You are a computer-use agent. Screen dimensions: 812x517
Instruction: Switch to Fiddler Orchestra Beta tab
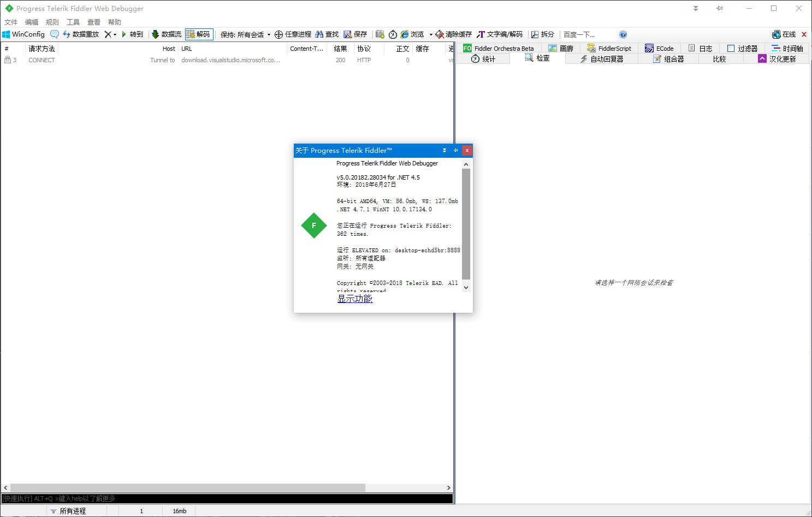pyautogui.click(x=499, y=48)
